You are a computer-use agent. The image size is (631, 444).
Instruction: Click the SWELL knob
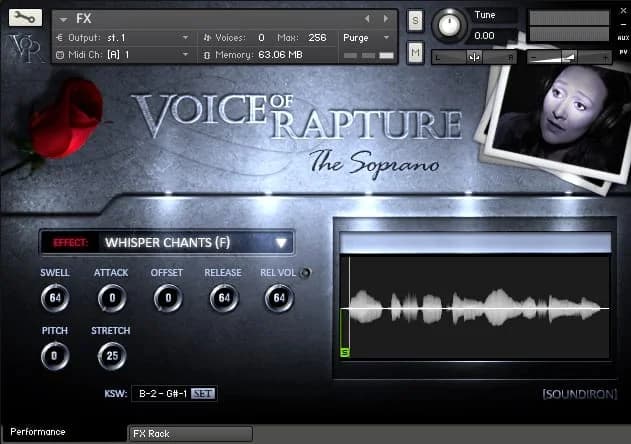pos(55,298)
